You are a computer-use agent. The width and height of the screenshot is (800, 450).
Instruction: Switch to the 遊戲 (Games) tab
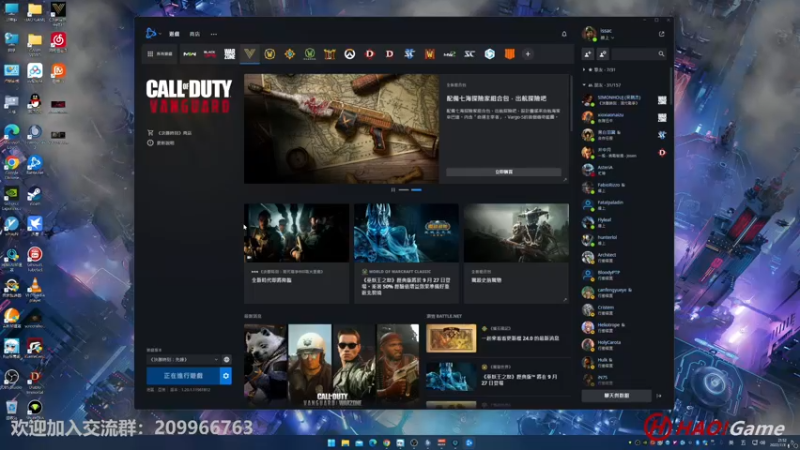click(x=174, y=34)
